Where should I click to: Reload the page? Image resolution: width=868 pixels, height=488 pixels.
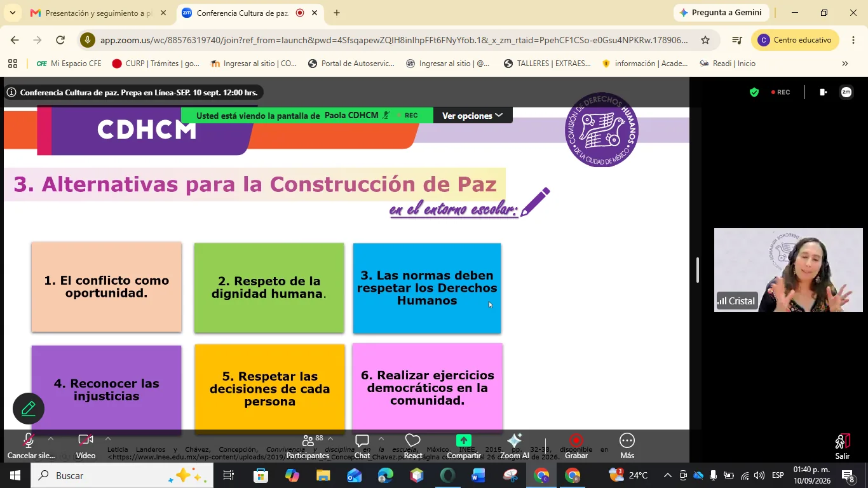click(x=60, y=40)
